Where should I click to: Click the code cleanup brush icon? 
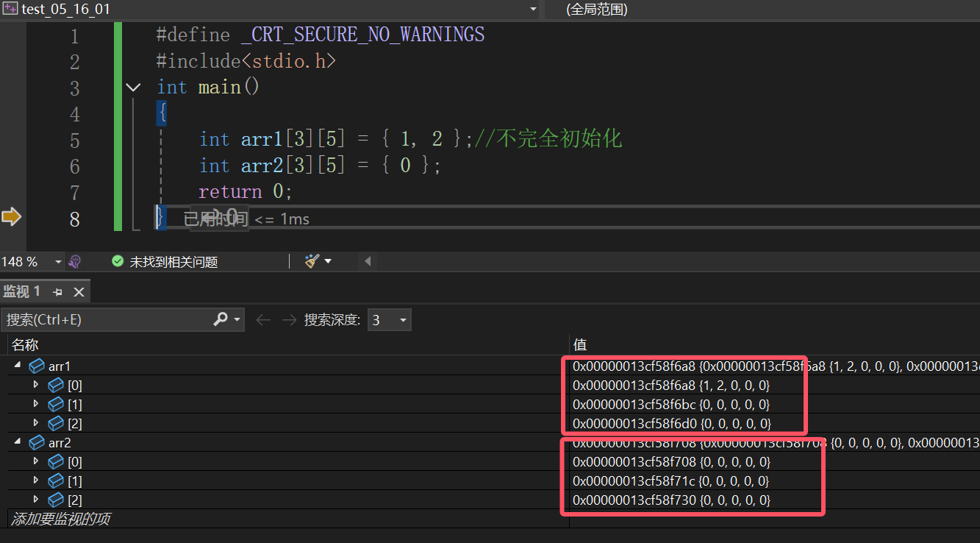point(312,261)
